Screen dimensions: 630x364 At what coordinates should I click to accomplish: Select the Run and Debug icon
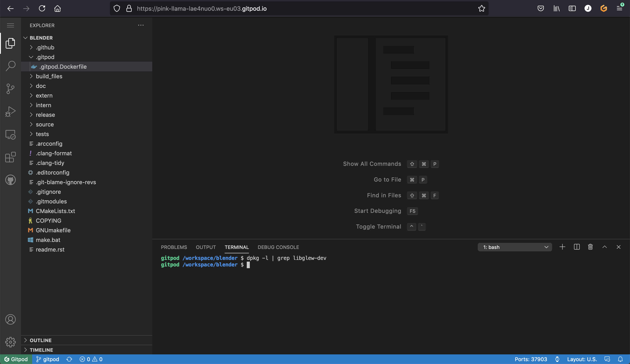(x=10, y=112)
